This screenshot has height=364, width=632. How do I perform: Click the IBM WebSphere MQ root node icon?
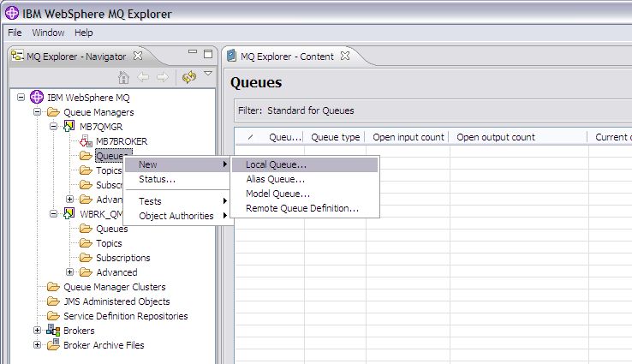click(x=37, y=97)
